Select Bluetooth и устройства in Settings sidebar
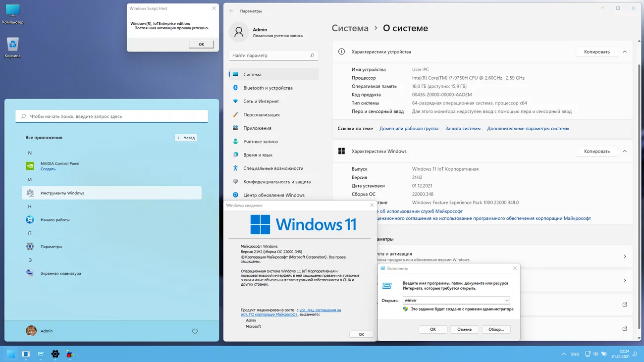This screenshot has width=644, height=362. click(x=274, y=88)
